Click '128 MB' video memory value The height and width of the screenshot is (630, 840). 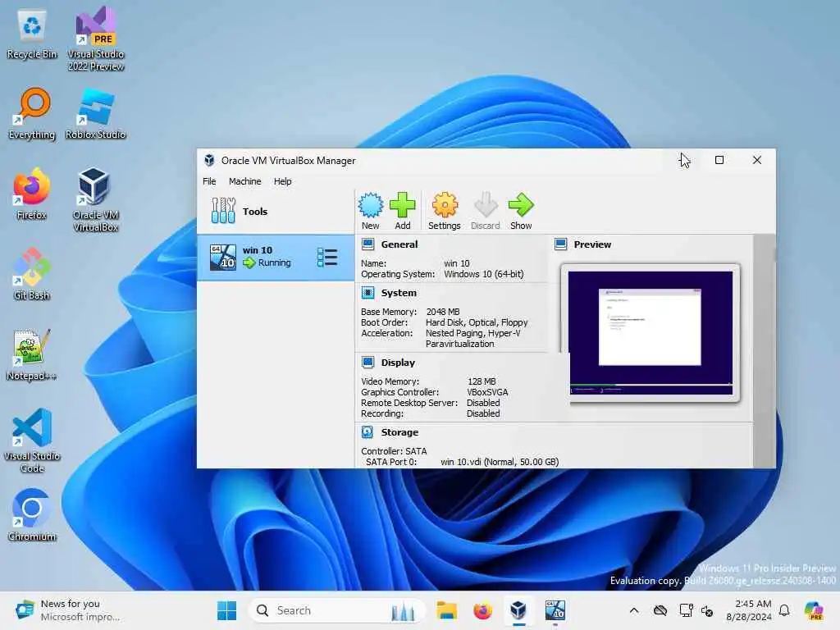[x=482, y=381]
